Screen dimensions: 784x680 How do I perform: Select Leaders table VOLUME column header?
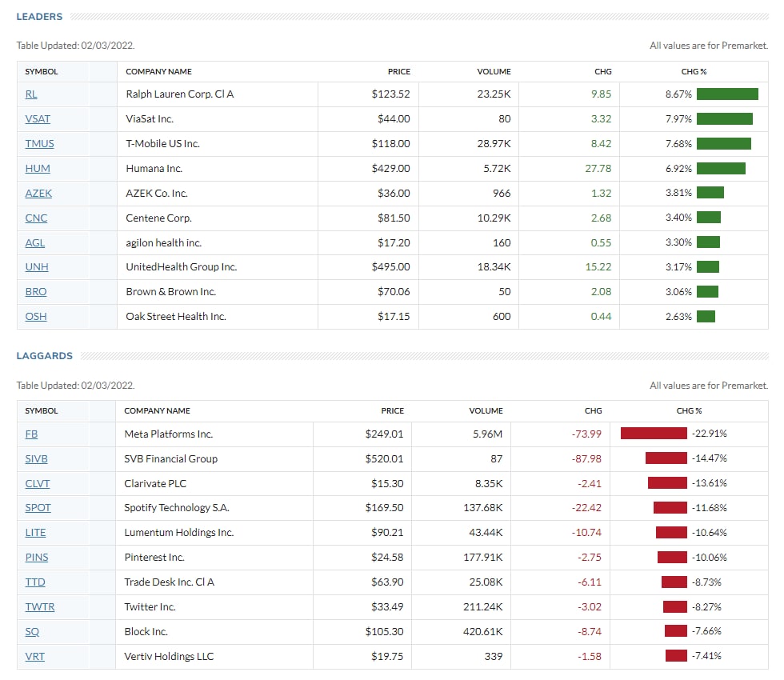pos(494,71)
